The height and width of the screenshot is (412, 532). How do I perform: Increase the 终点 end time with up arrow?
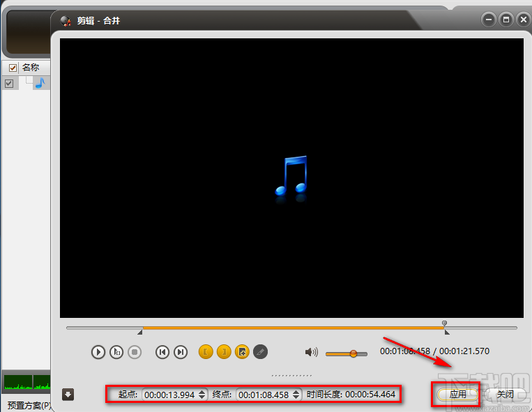coord(296,392)
